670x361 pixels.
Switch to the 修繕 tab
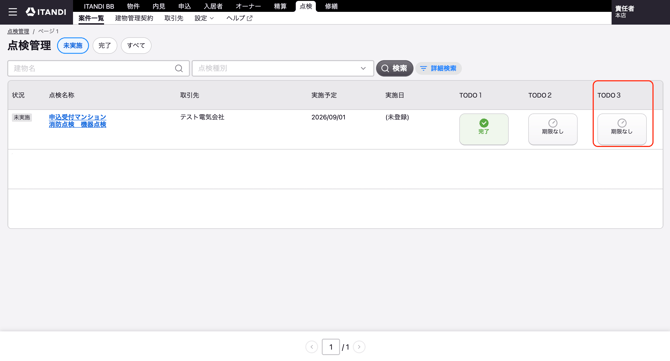tap(332, 6)
